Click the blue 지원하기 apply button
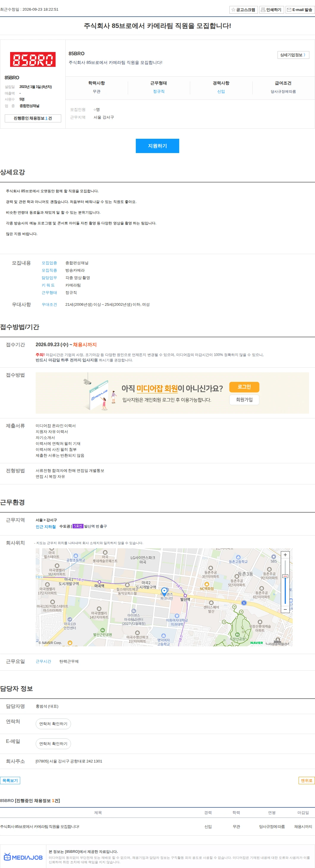This screenshot has width=315, height=868. point(157,146)
